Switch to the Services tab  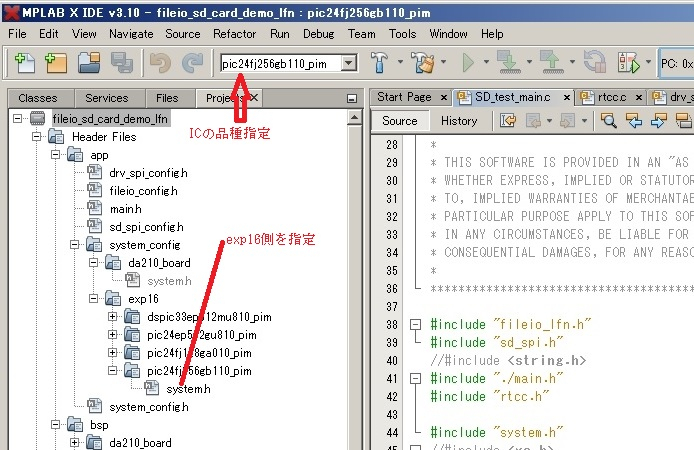107,98
